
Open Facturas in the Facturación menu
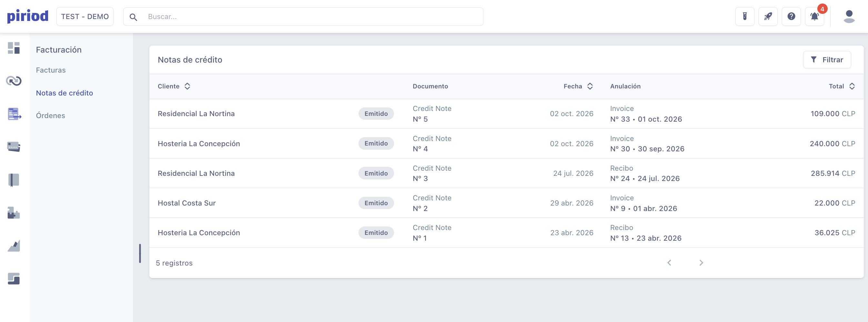point(51,70)
